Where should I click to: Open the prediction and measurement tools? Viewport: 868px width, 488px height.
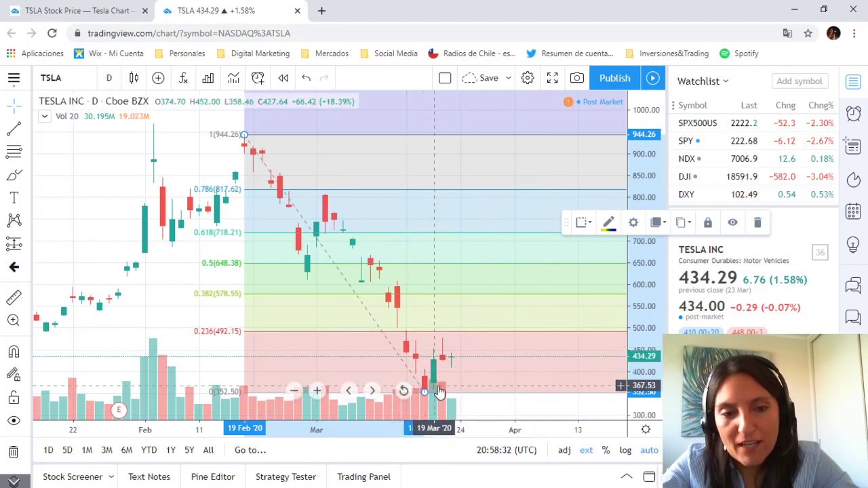(14, 244)
